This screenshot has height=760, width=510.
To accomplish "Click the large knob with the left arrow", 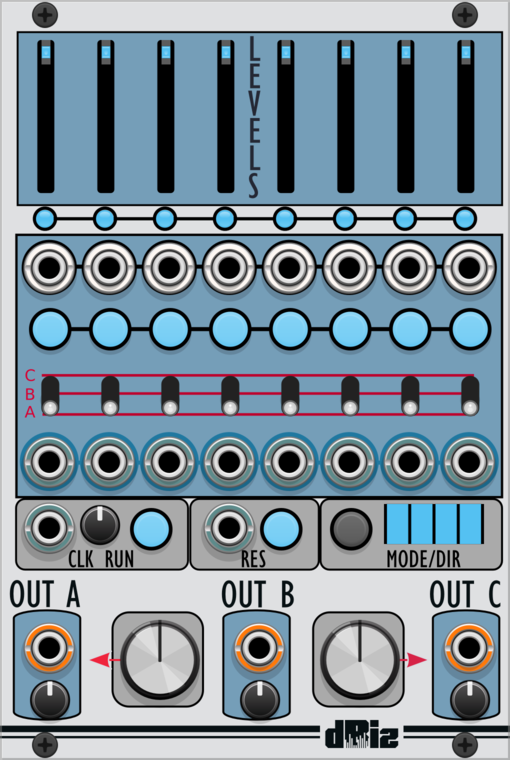I will 159,660.
